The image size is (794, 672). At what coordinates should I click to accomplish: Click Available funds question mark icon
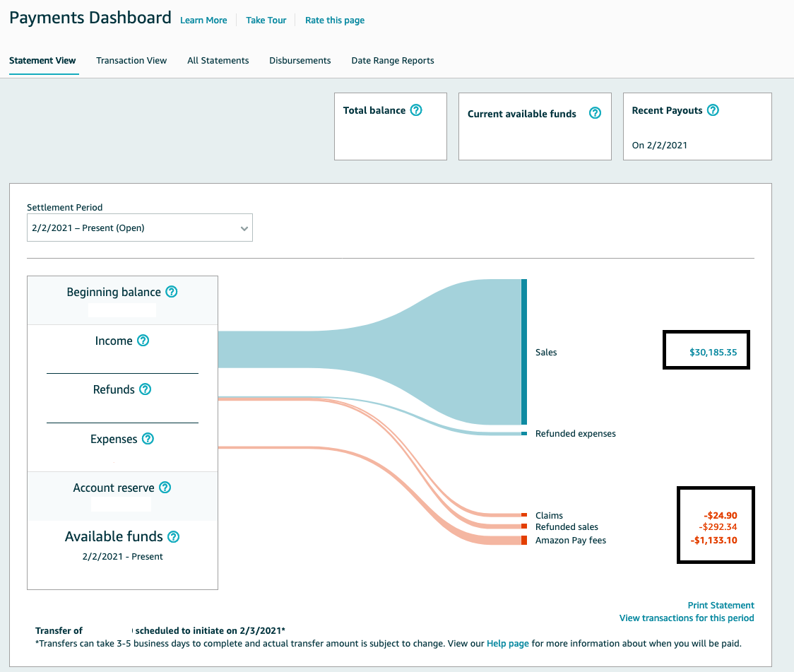173,537
